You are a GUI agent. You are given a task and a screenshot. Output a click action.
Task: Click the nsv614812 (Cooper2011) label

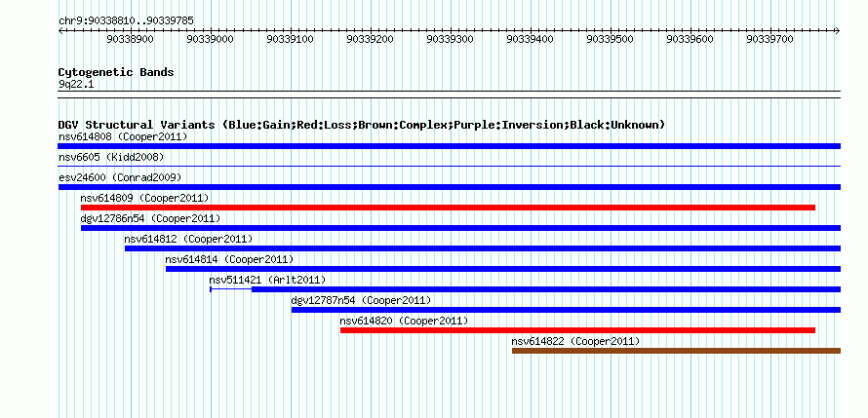coord(188,239)
